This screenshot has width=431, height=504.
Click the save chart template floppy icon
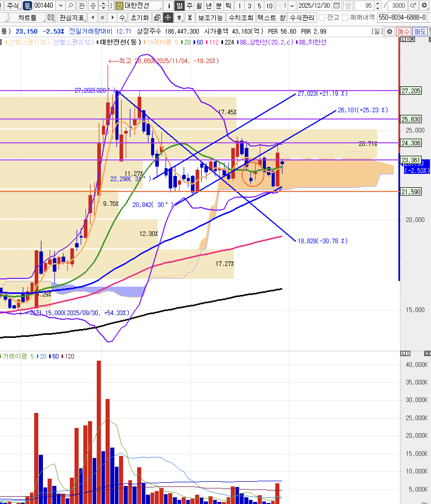point(51,18)
